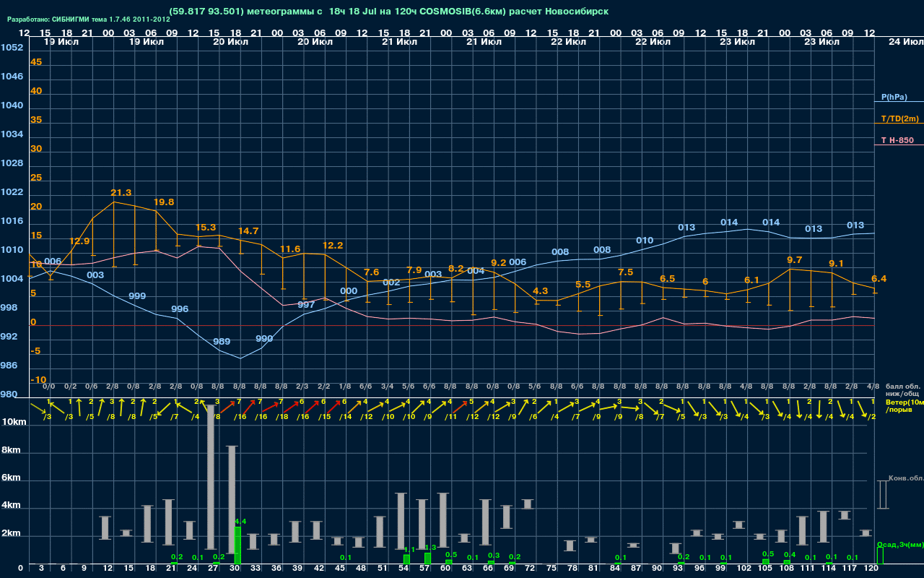
Task: Click the 102 forecast hour label
Action: [x=744, y=569]
